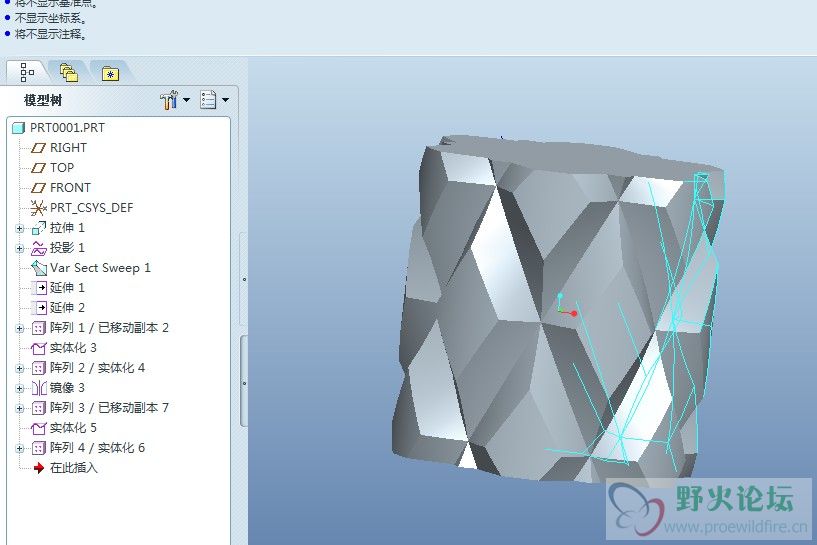Image resolution: width=817 pixels, height=545 pixels.
Task: Click the TOP plane icon
Action: click(x=38, y=168)
